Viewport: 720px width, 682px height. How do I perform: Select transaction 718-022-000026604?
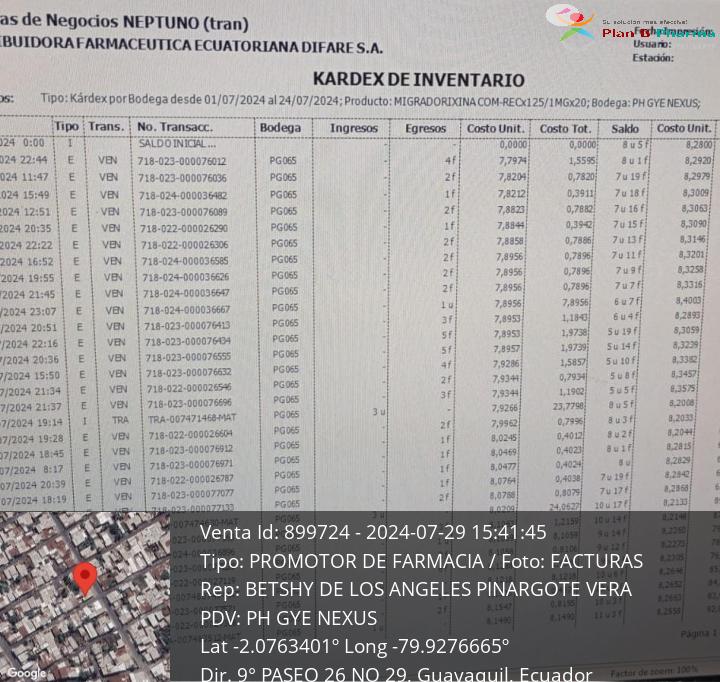pos(191,434)
